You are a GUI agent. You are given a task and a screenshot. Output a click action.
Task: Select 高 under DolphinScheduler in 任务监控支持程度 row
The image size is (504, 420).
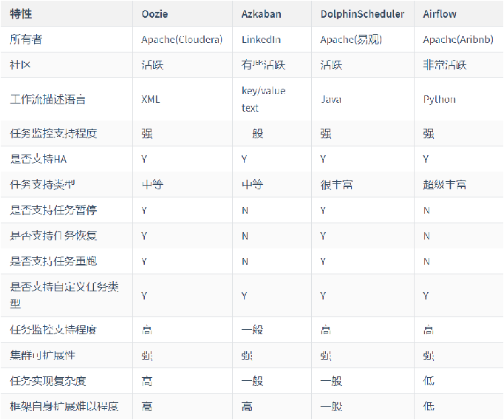(326, 330)
